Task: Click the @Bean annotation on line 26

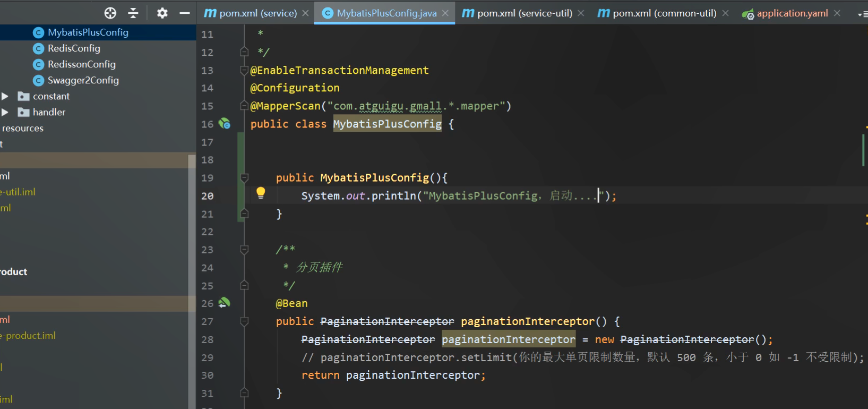Action: click(x=291, y=303)
